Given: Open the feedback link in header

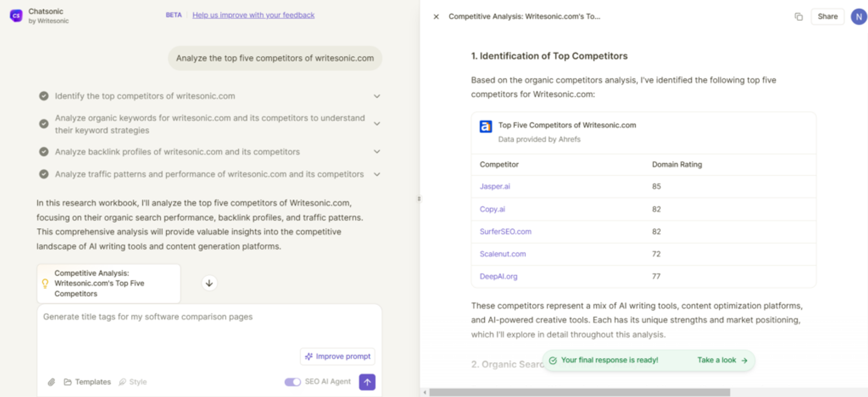Looking at the screenshot, I should pyautogui.click(x=253, y=15).
